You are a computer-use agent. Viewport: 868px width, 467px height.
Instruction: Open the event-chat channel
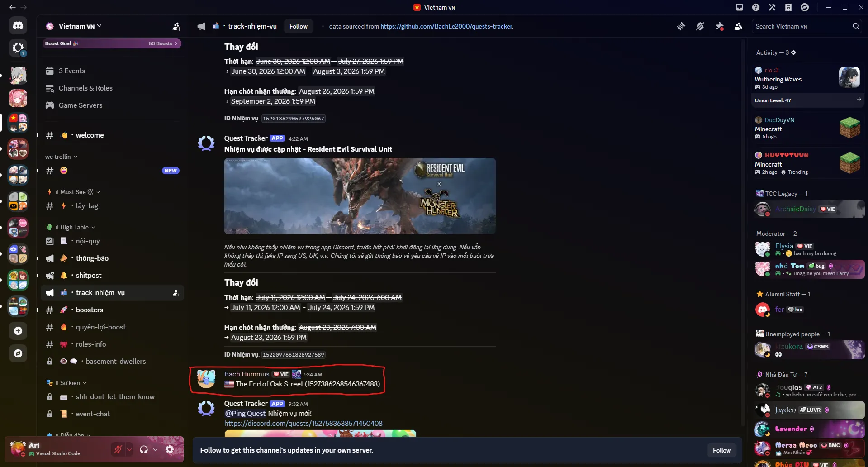pyautogui.click(x=112, y=414)
